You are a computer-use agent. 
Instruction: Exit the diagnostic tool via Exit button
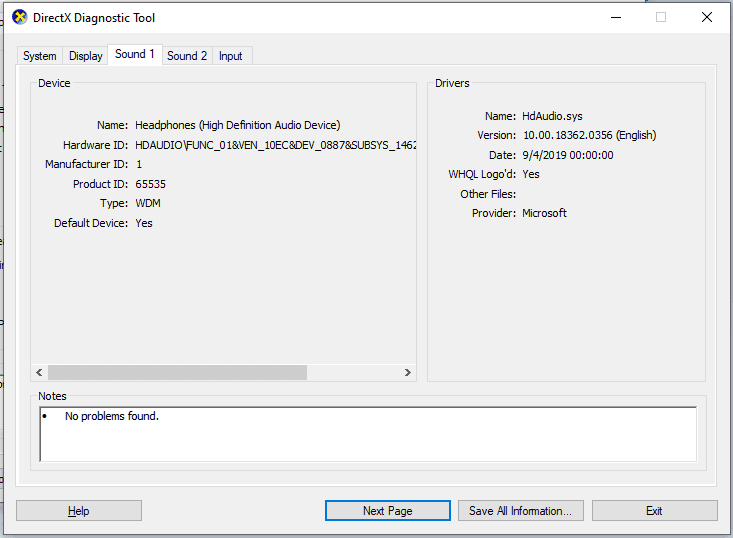654,511
